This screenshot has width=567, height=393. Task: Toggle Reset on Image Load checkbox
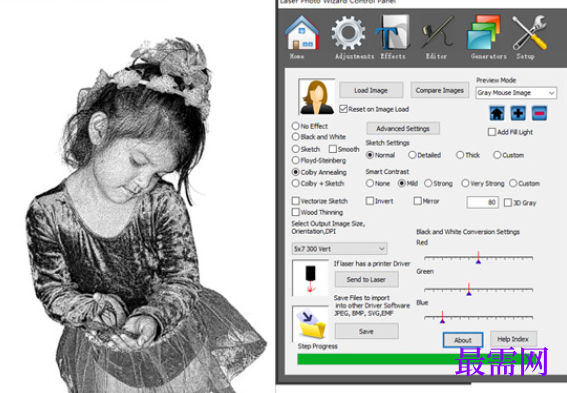343,109
